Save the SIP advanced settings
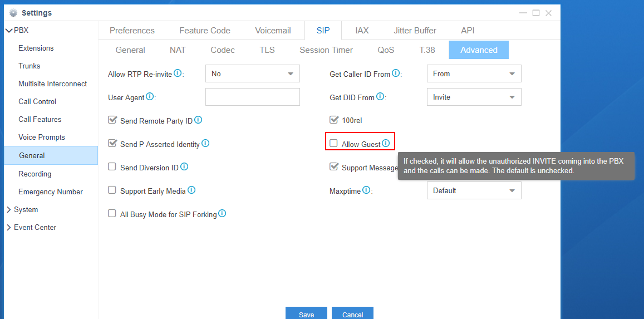This screenshot has height=319, width=644. (x=306, y=314)
